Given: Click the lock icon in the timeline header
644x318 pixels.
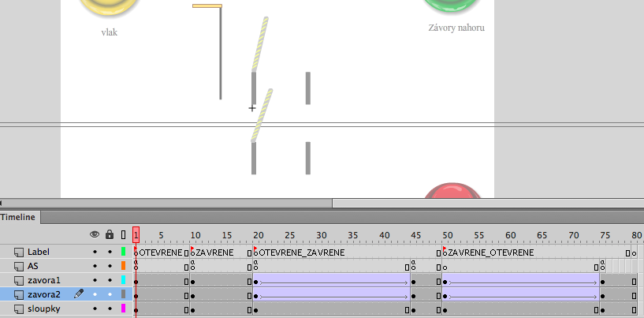Looking at the screenshot, I should pyautogui.click(x=110, y=234).
